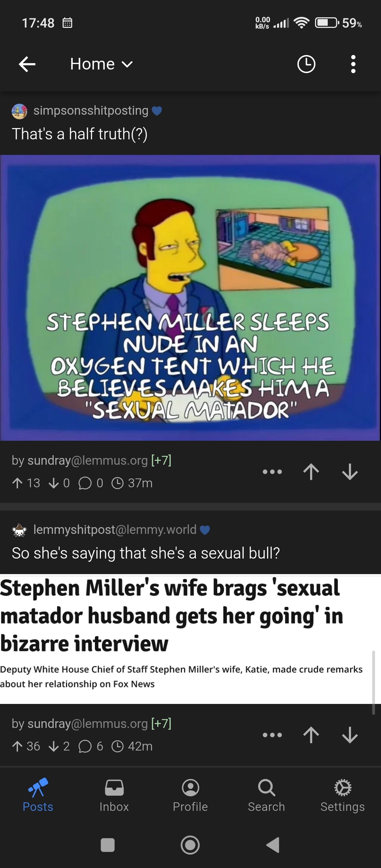Open the clock sort options icon
381x868 pixels.
click(306, 64)
